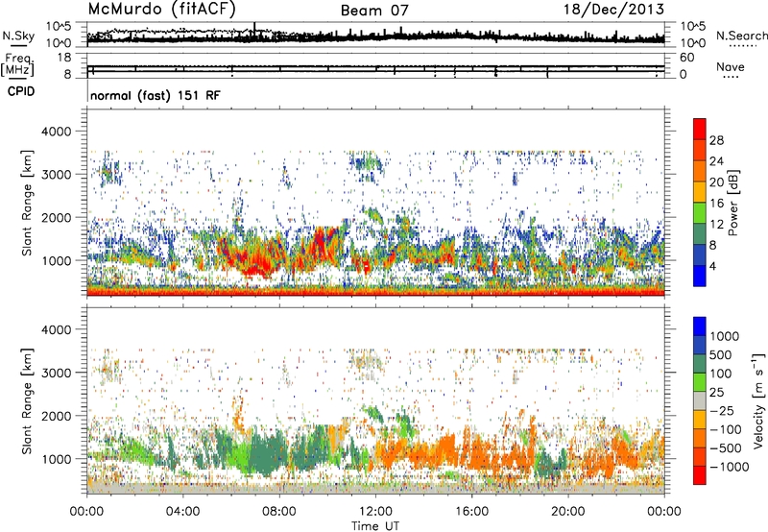Click the "Time UT" axis title
This screenshot has width=768, height=532.
pos(375,526)
